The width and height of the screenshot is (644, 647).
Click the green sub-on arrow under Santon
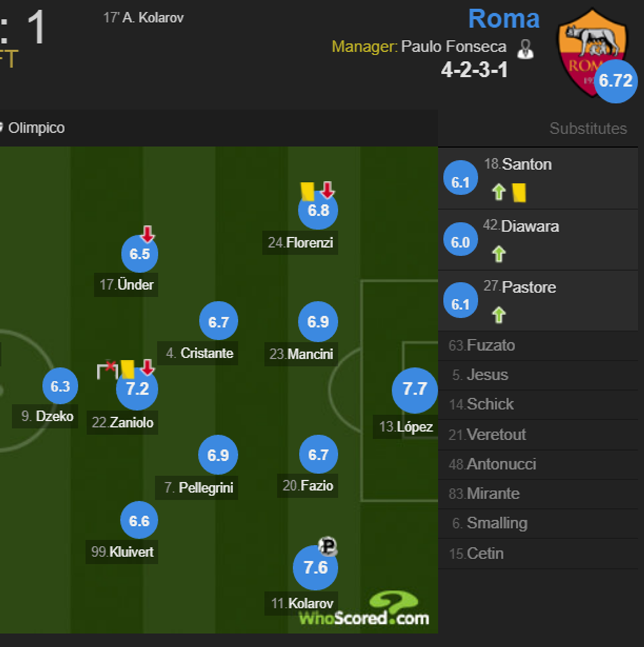coord(498,192)
